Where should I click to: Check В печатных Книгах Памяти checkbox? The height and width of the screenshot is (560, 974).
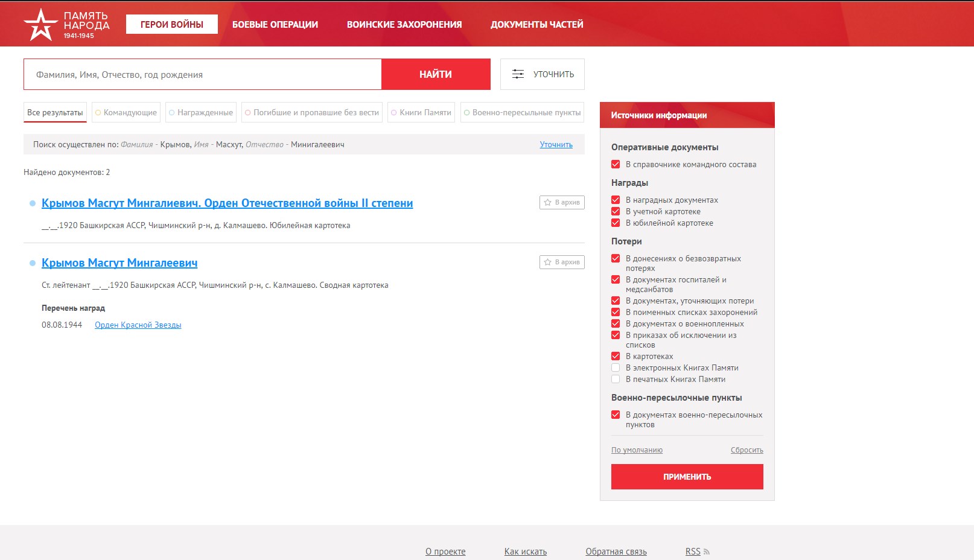pos(616,380)
